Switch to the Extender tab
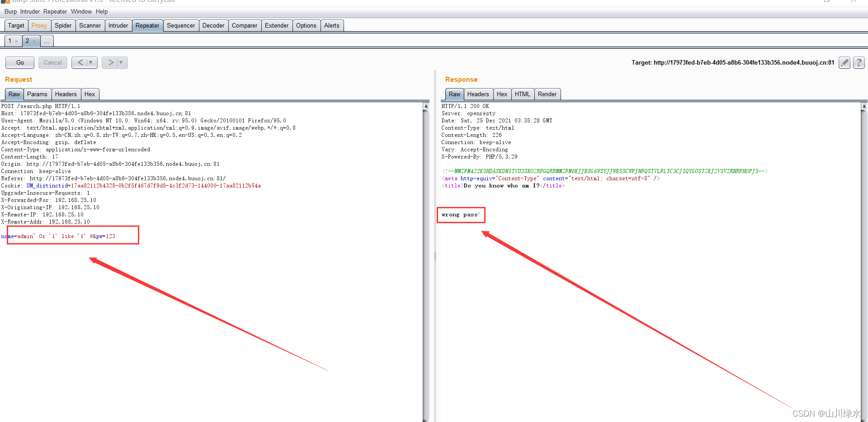Screen dimensions: 868x422 (277, 25)
